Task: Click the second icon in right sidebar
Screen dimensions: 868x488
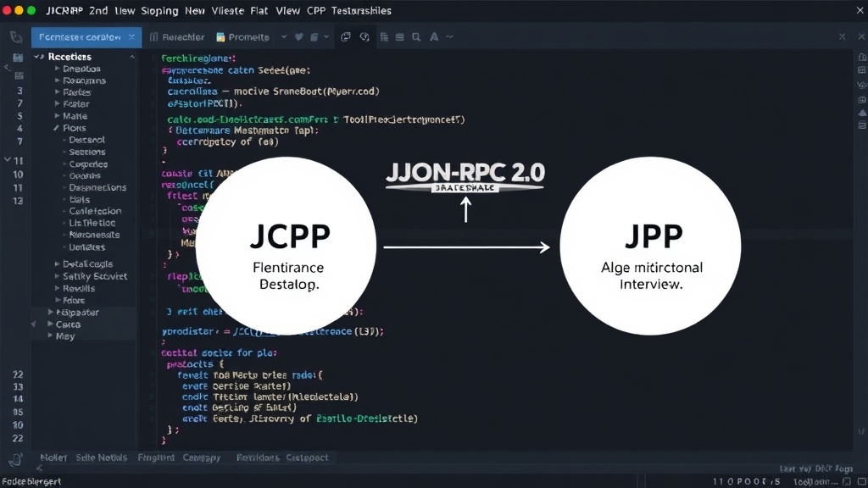Action: coord(862,70)
